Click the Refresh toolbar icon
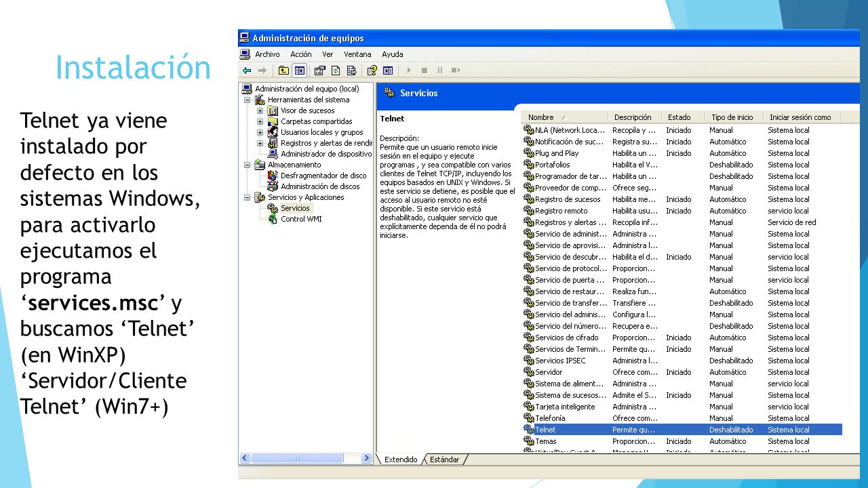 point(336,70)
